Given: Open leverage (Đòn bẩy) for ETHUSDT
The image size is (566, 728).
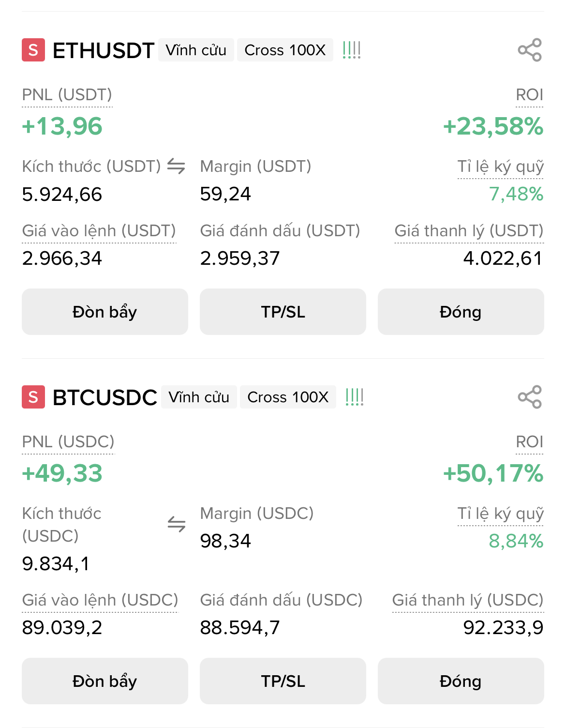Looking at the screenshot, I should click(x=104, y=312).
